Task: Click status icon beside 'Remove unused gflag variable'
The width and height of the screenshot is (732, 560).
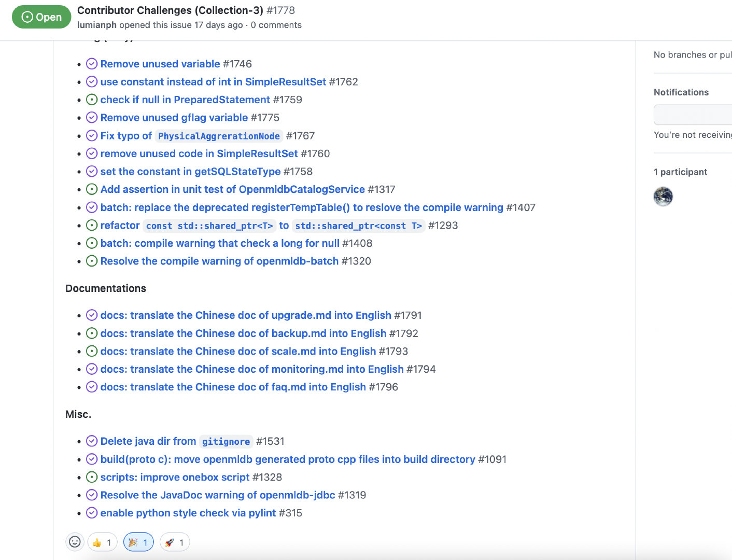Action: click(92, 118)
